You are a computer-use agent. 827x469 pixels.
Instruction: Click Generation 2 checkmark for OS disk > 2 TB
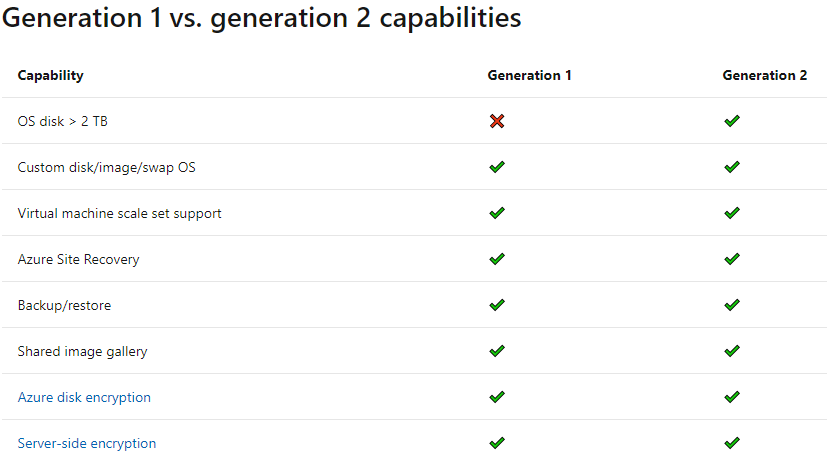coord(732,121)
